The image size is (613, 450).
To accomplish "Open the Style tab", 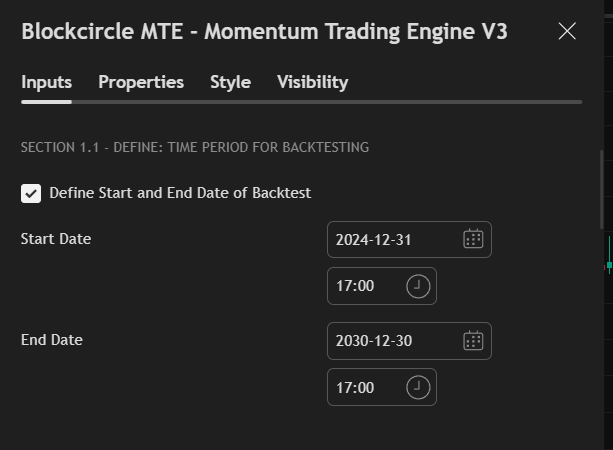I will (230, 82).
